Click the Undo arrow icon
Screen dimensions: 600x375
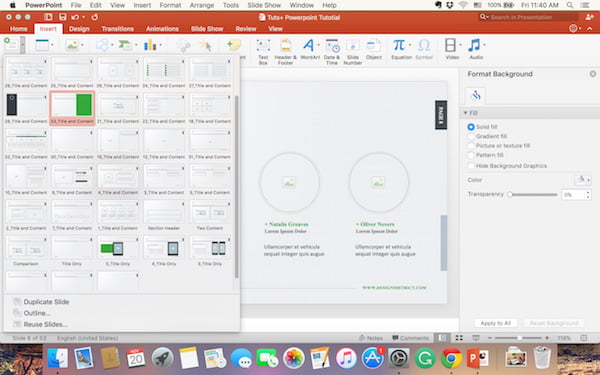[75, 17]
